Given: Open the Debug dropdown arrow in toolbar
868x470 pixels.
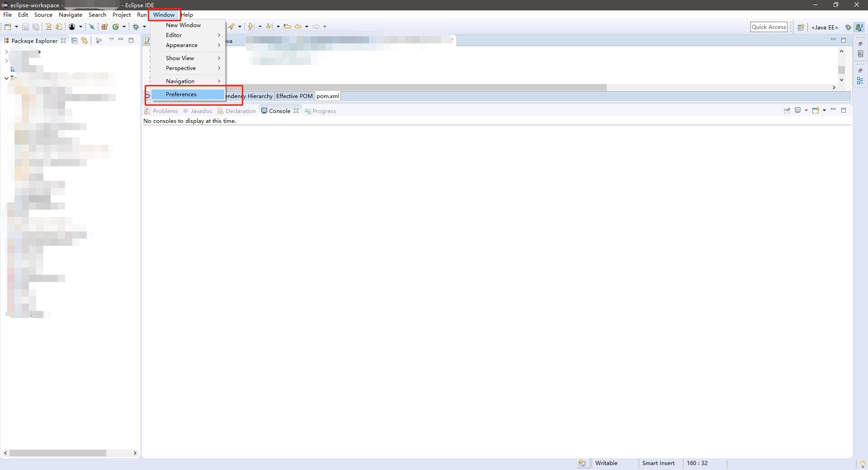Looking at the screenshot, I should 144,27.
